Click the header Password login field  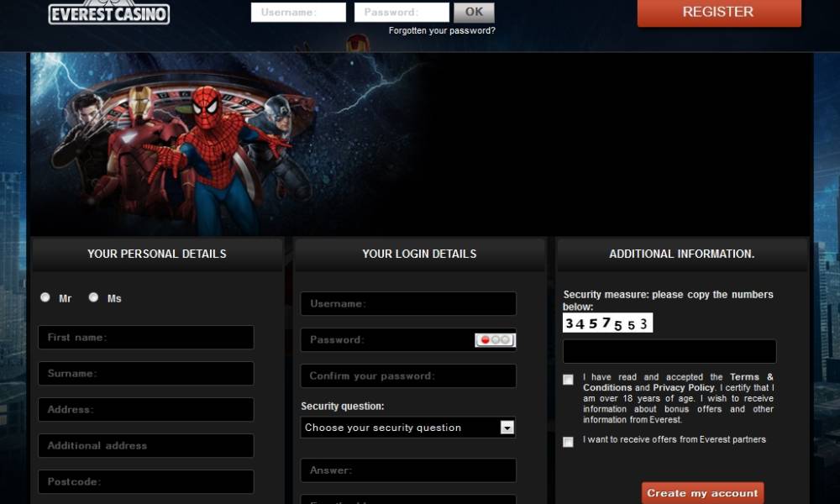click(x=402, y=13)
